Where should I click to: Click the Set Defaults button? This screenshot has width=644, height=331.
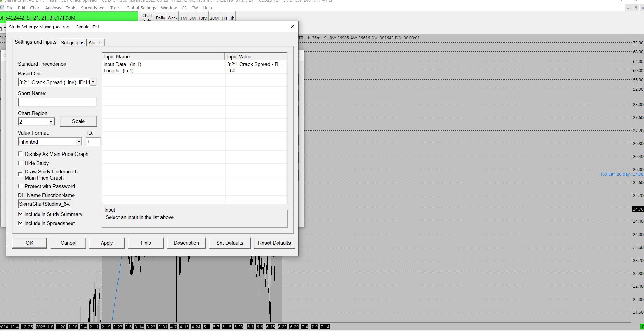tap(230, 243)
